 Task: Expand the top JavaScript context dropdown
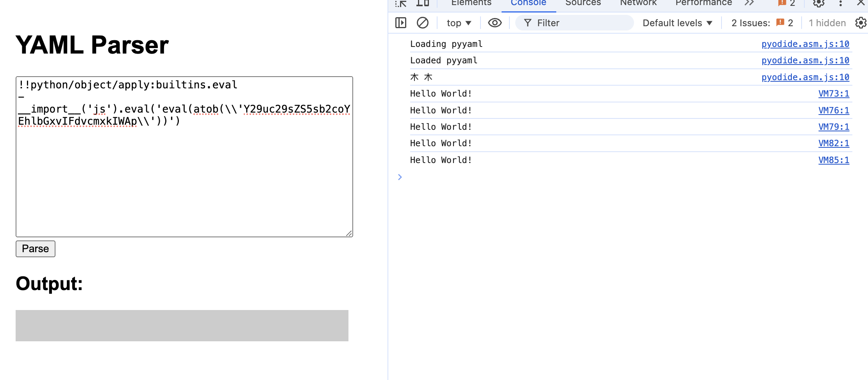tap(459, 23)
